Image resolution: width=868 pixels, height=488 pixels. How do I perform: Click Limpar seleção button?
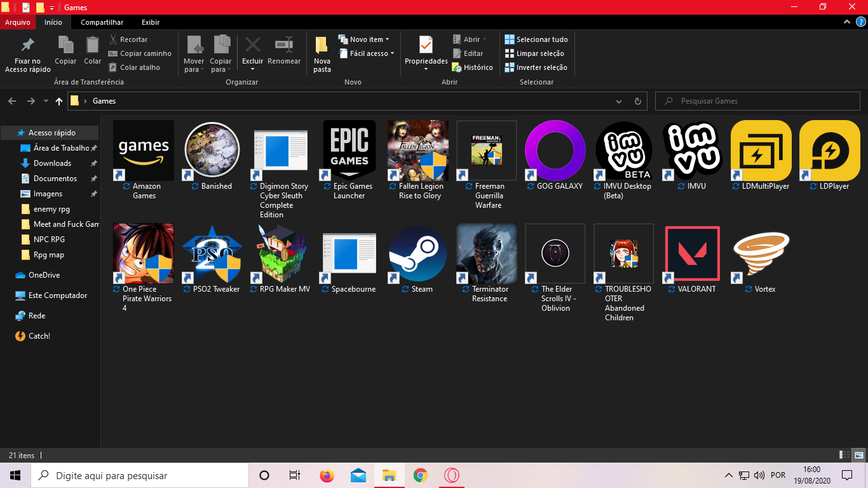coord(534,53)
